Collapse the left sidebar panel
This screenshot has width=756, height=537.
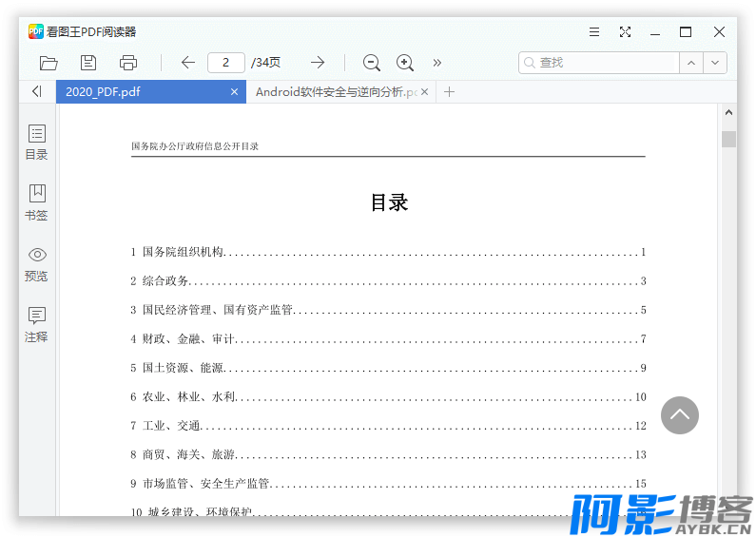pos(36,91)
